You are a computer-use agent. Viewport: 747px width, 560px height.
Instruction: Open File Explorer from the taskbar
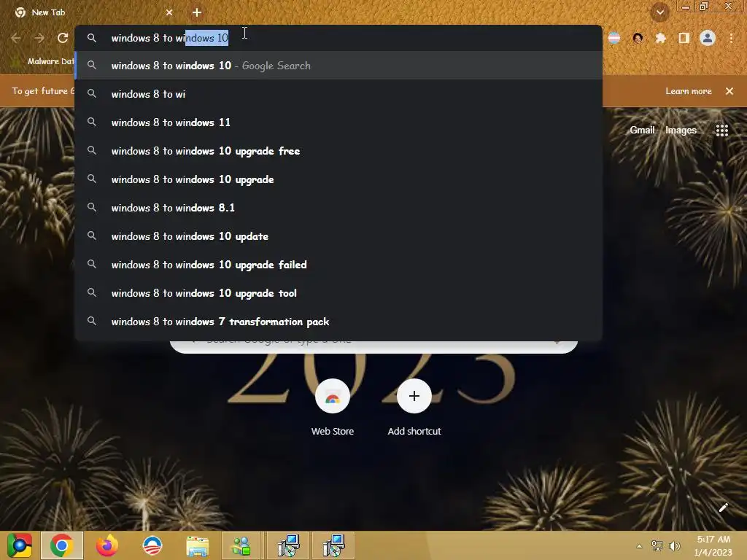click(197, 545)
